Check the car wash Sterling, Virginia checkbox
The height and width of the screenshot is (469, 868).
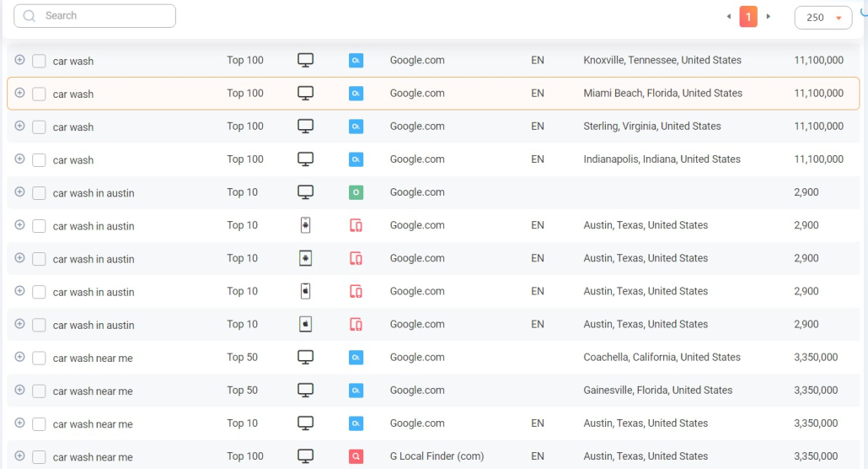click(x=39, y=127)
